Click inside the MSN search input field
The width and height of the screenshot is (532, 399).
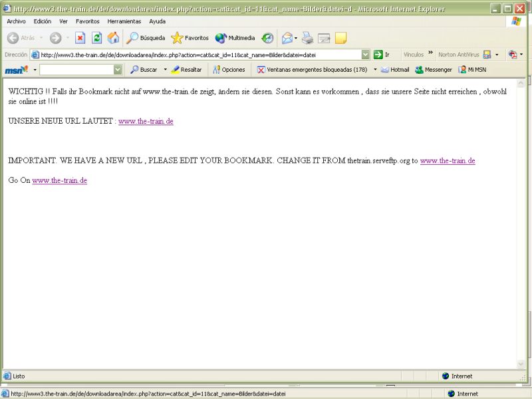point(76,69)
